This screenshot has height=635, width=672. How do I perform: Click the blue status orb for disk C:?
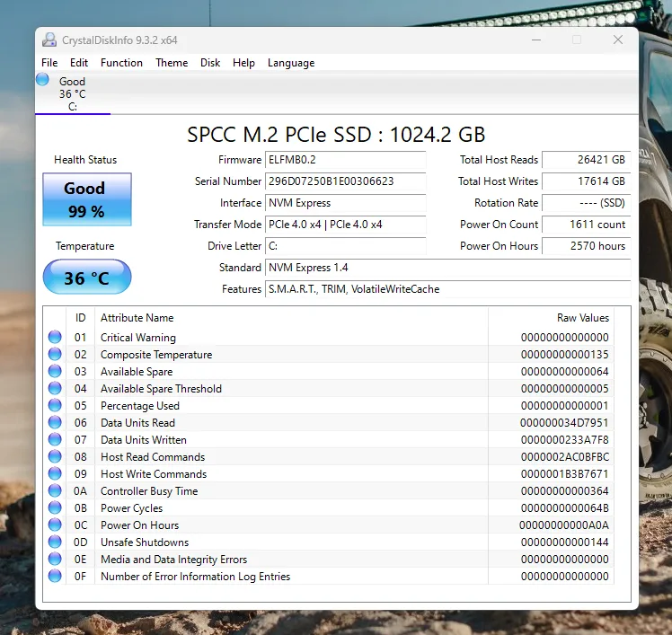coord(42,80)
